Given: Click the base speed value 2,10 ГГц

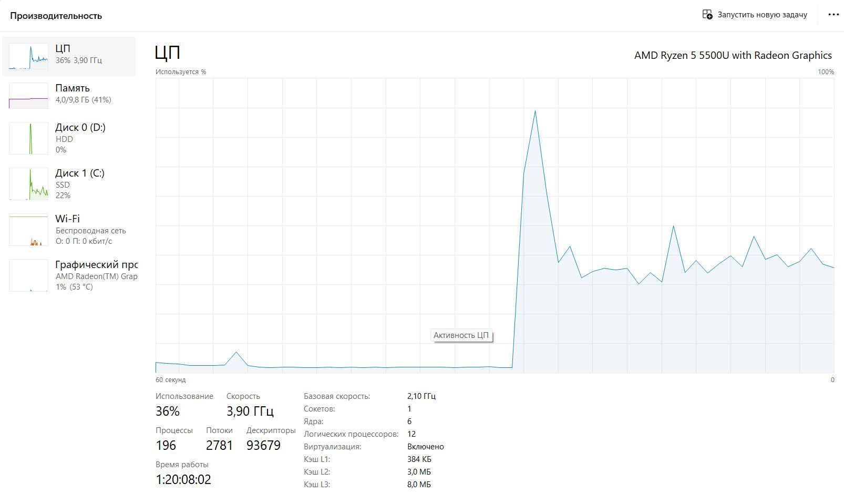Looking at the screenshot, I should (x=421, y=396).
